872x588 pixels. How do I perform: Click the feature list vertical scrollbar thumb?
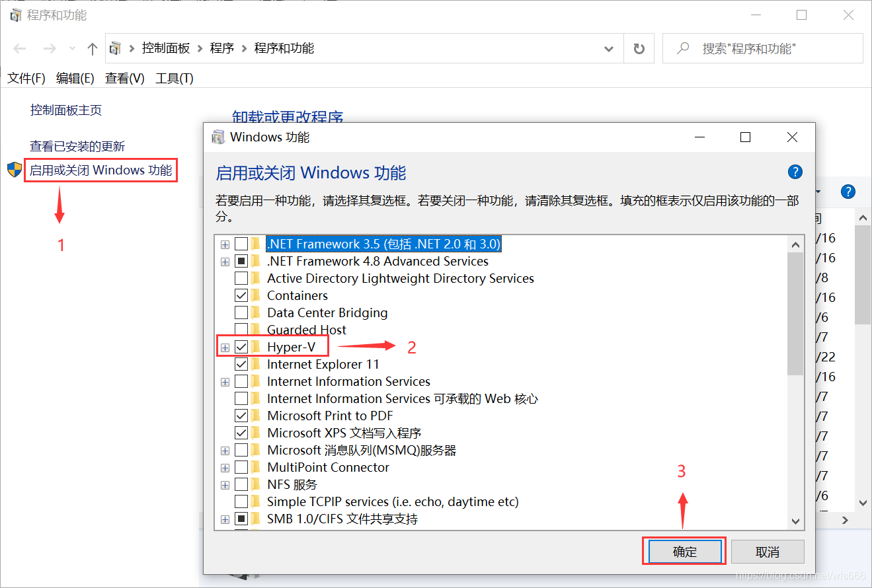click(795, 313)
